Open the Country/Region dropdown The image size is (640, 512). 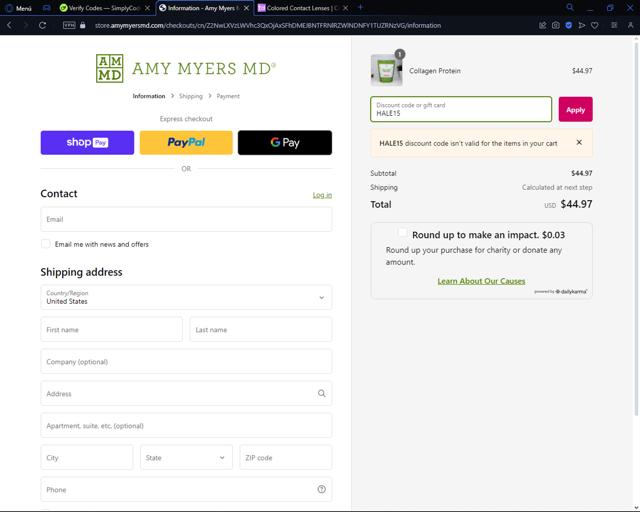(x=186, y=297)
